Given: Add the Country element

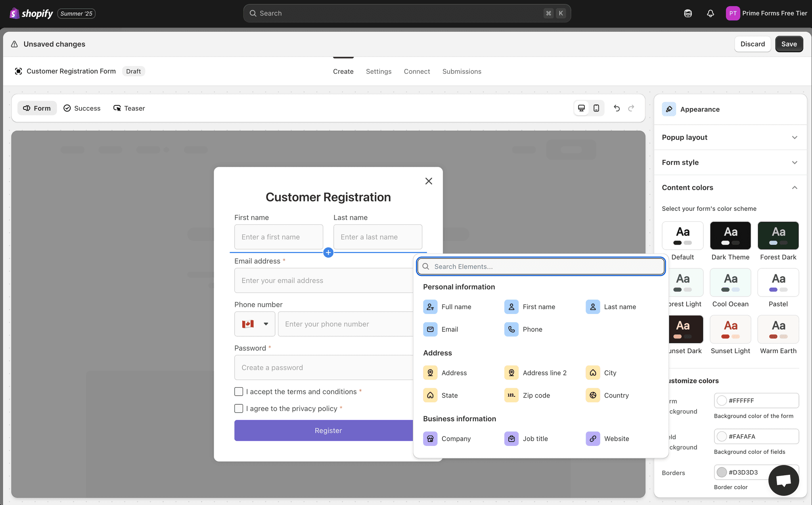Looking at the screenshot, I should 607,396.
